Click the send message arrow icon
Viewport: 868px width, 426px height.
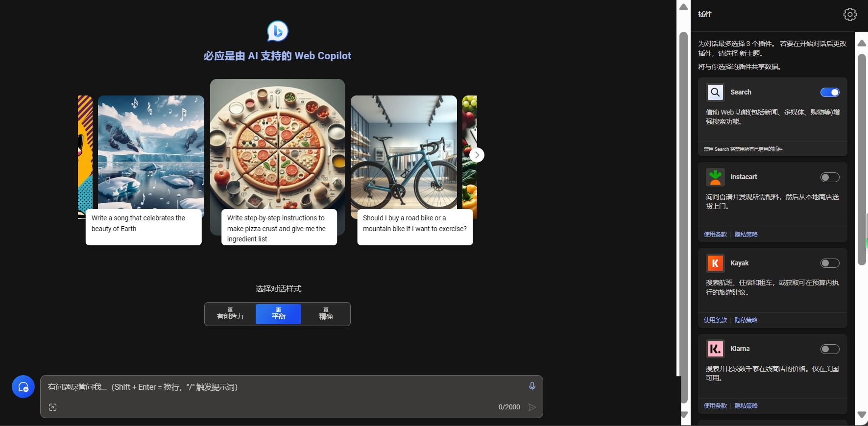click(532, 407)
